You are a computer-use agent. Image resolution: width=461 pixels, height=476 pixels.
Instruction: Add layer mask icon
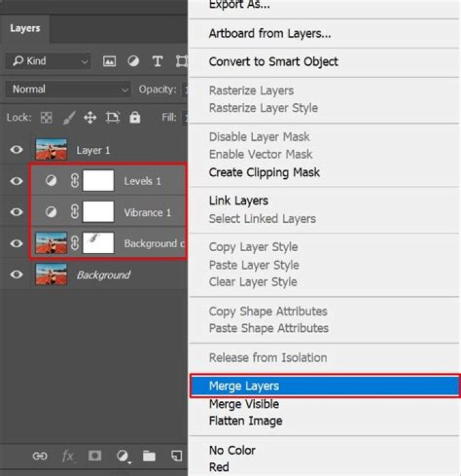click(x=95, y=455)
